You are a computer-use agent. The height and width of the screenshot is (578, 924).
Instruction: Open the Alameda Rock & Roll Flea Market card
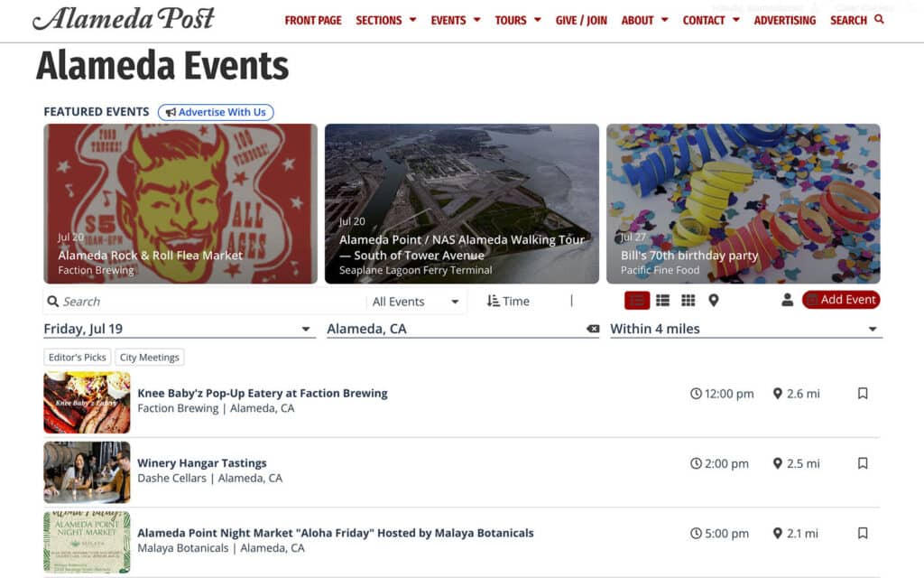[x=180, y=203]
